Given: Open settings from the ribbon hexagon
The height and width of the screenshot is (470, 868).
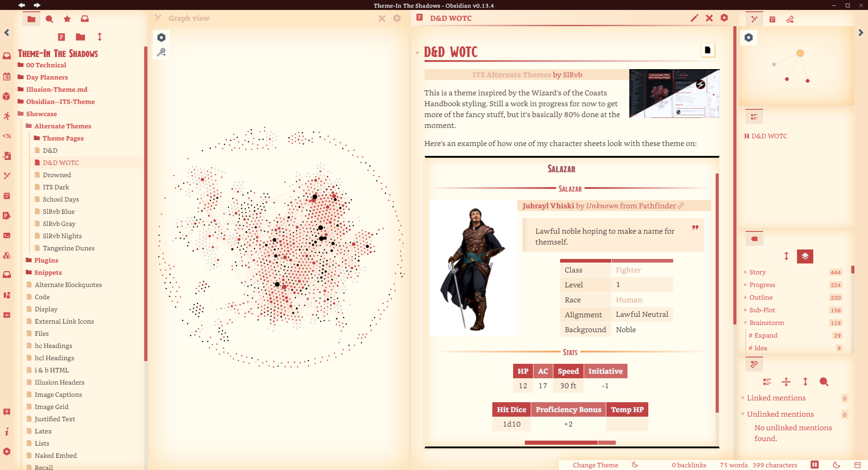Looking at the screenshot, I should coord(7,451).
